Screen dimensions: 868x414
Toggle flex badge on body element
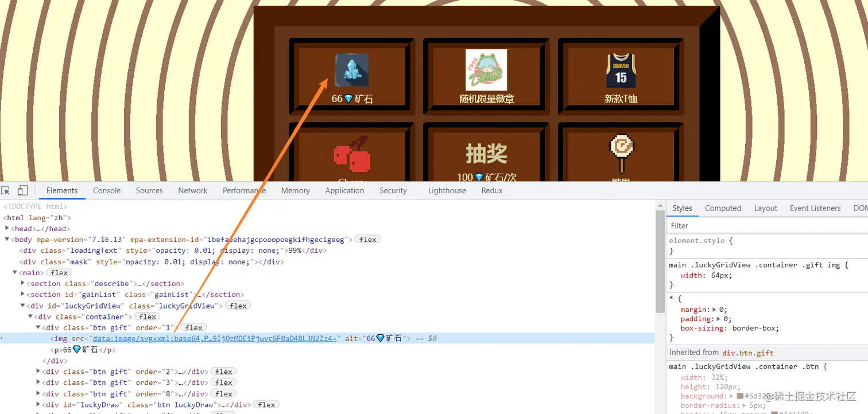368,240
